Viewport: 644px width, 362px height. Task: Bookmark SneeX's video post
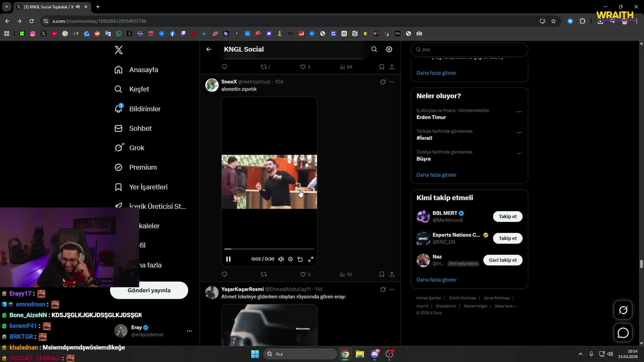[382, 274]
